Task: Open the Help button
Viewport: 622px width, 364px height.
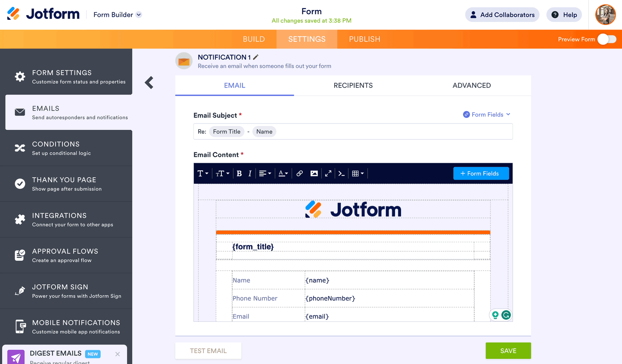Action: pyautogui.click(x=564, y=15)
